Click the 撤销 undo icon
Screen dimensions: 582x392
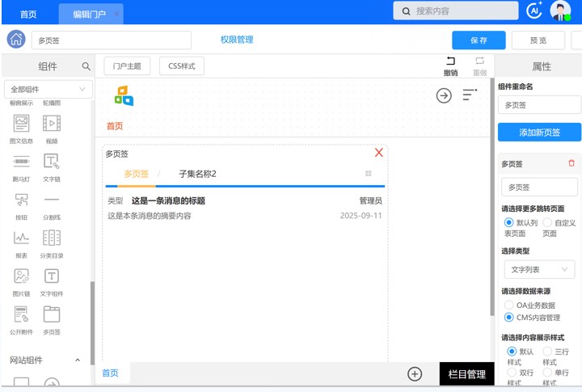tap(450, 61)
